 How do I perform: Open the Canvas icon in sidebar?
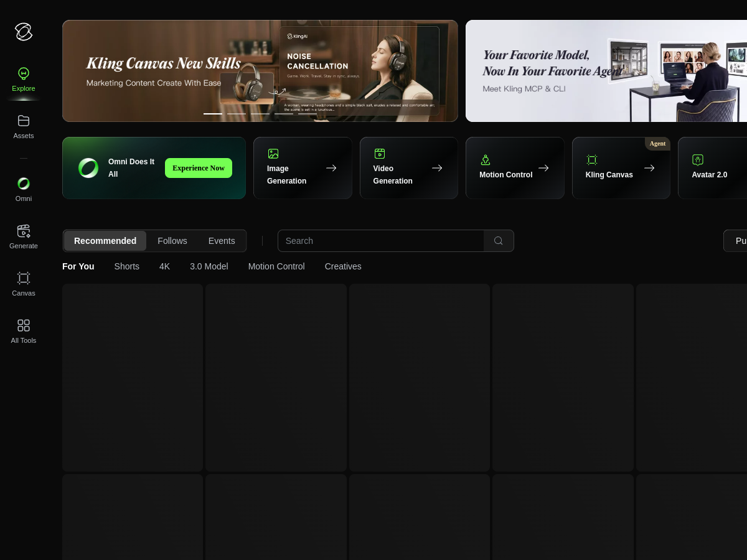pyautogui.click(x=24, y=278)
